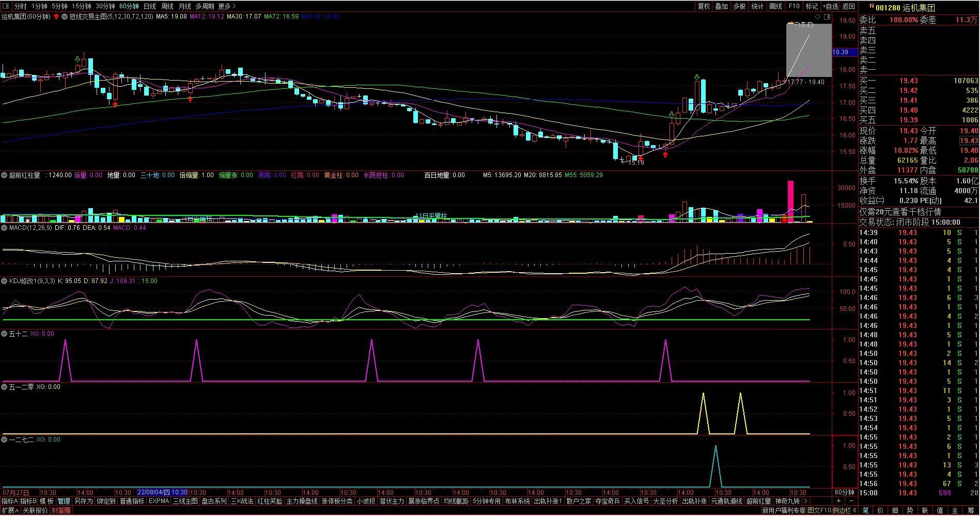Click 仅需20元查看千档行情 link
Screen dimensions: 980x516
[900, 212]
